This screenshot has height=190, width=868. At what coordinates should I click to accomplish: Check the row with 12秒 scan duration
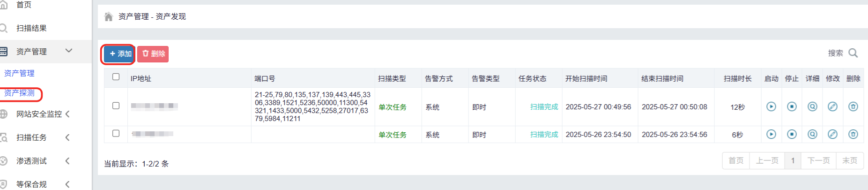tap(116, 106)
